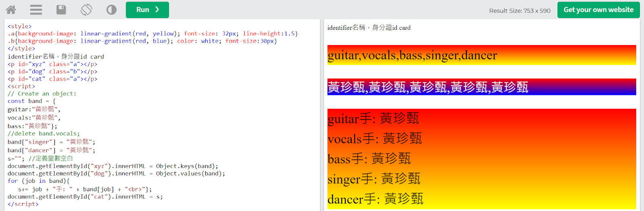Click the '//delete band.vocals;' comment line
Screen dimensions: 644x211
43,134
